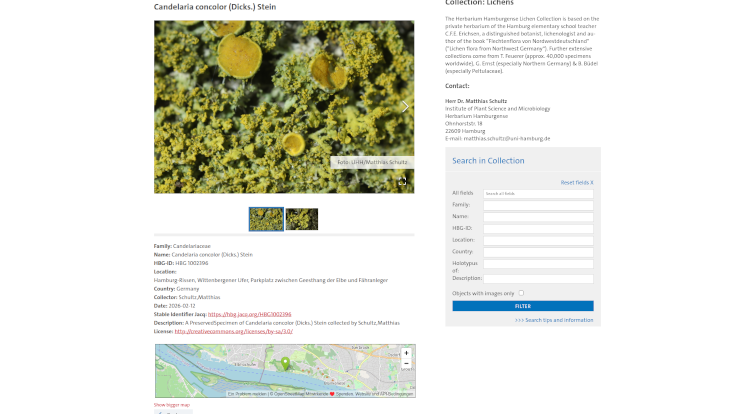Screen dimensions: 733x414
Task: Focus the All fields search input
Action: pyautogui.click(x=538, y=193)
